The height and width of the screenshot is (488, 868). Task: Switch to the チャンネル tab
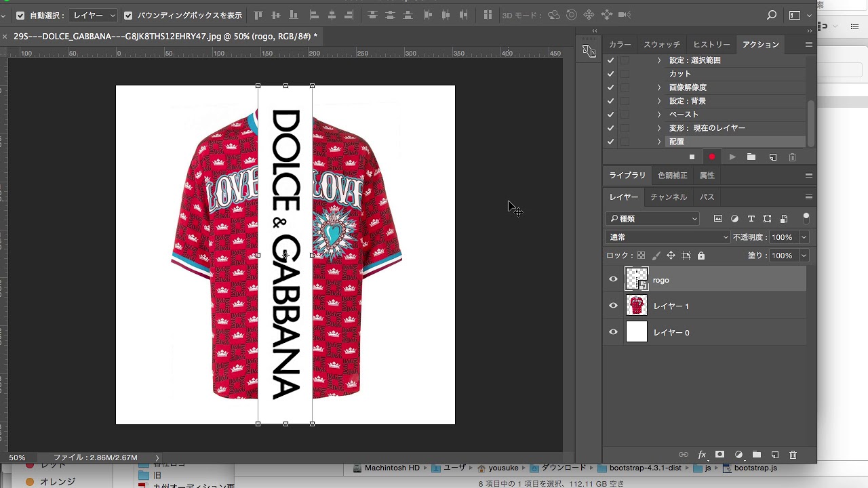[669, 197]
